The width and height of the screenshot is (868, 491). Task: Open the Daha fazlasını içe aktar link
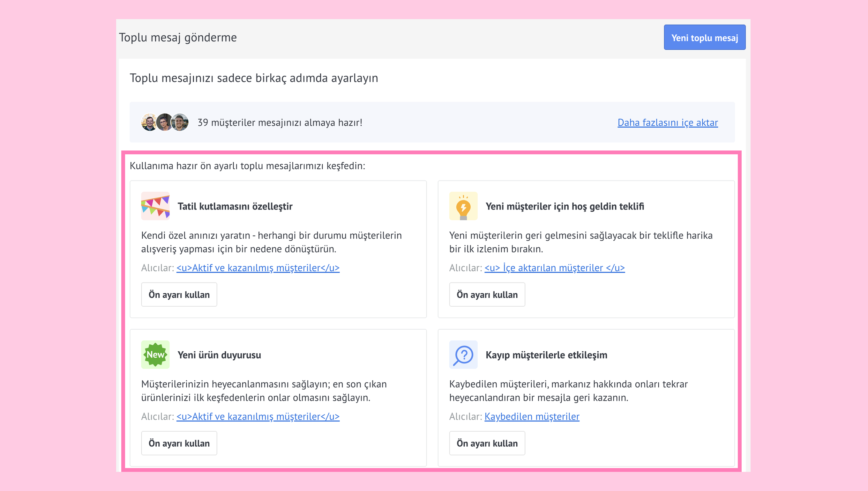pos(668,122)
